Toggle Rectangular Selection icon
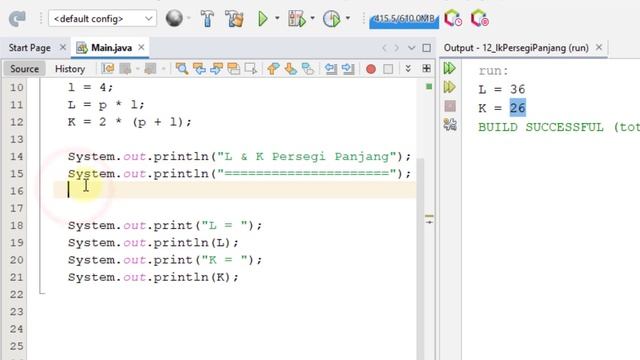 [251, 69]
